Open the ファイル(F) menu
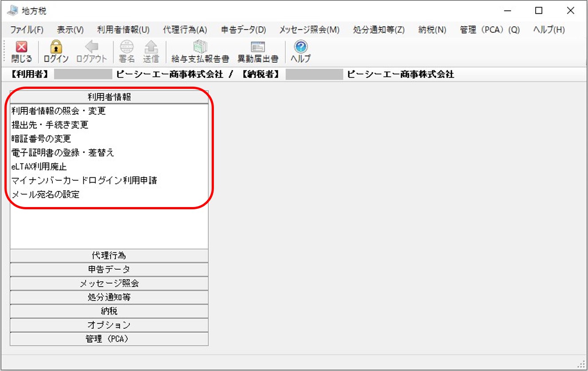The height and width of the screenshot is (371, 588). tap(27, 30)
